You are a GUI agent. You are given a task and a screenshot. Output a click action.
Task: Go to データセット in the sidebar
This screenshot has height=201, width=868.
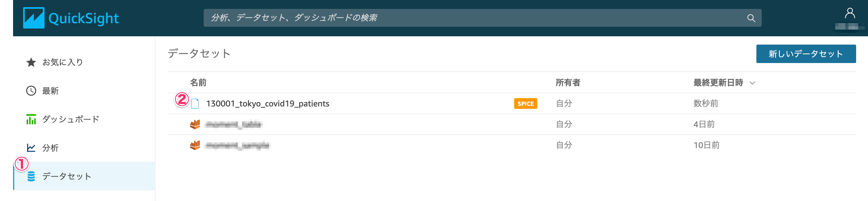click(x=67, y=176)
